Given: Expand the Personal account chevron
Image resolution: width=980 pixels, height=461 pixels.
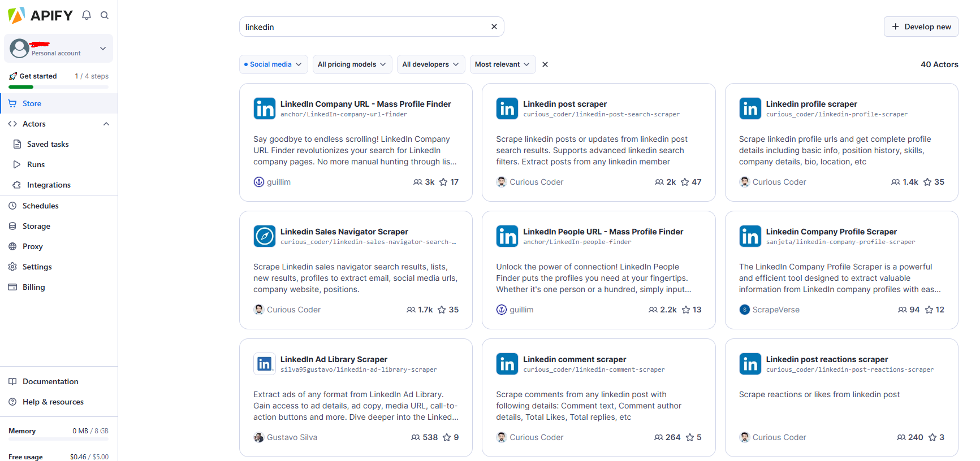Looking at the screenshot, I should point(103,49).
